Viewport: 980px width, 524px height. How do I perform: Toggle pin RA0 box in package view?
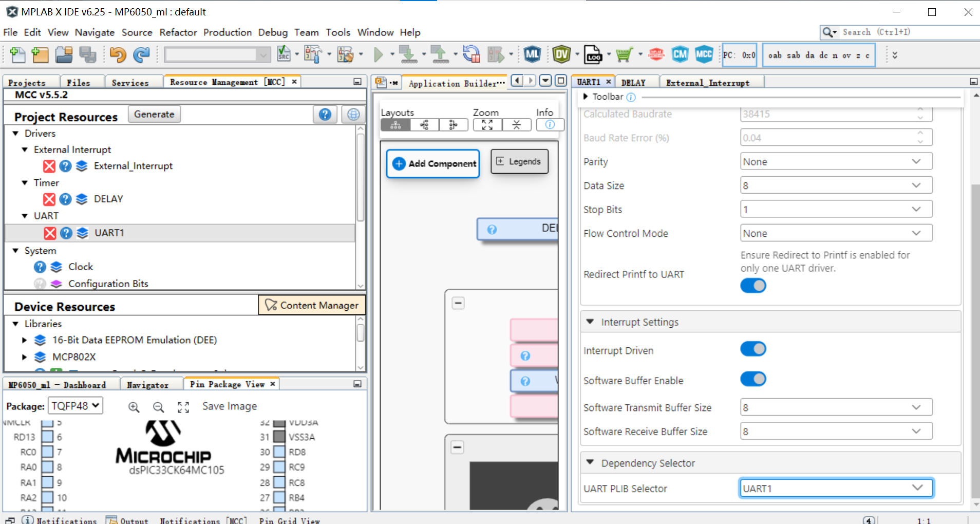pyautogui.click(x=47, y=467)
